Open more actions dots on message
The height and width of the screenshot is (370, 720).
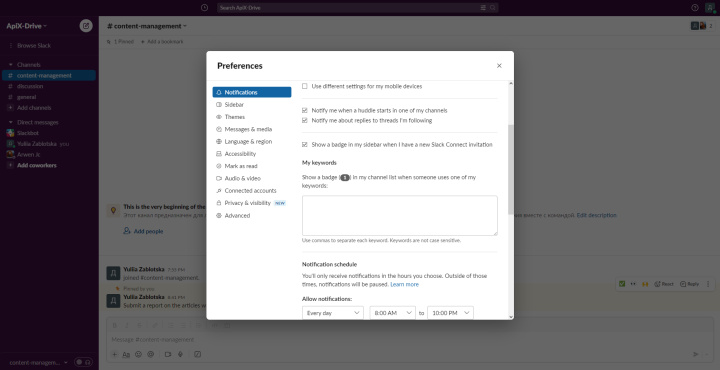click(708, 284)
